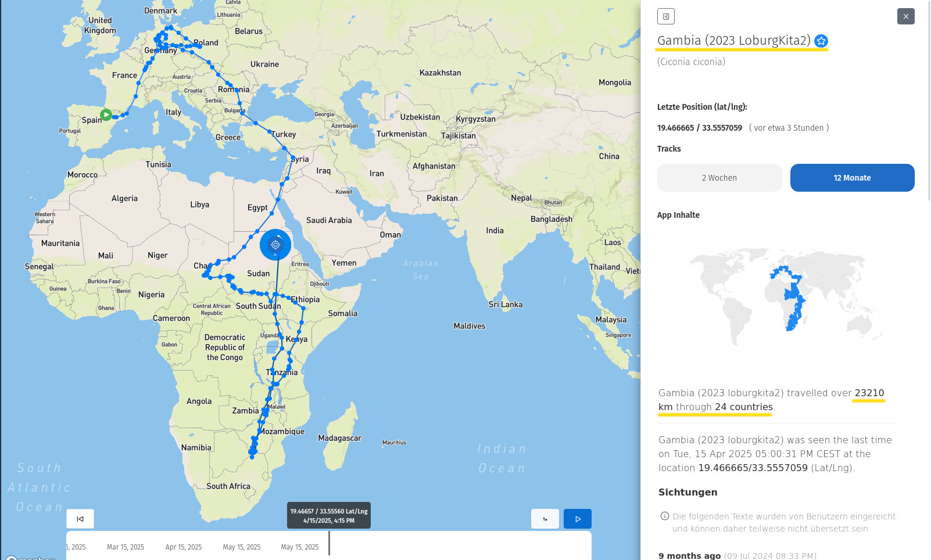The width and height of the screenshot is (931, 560).
Task: Click the Gambia (2023 LoburgKita2) title
Action: point(733,41)
